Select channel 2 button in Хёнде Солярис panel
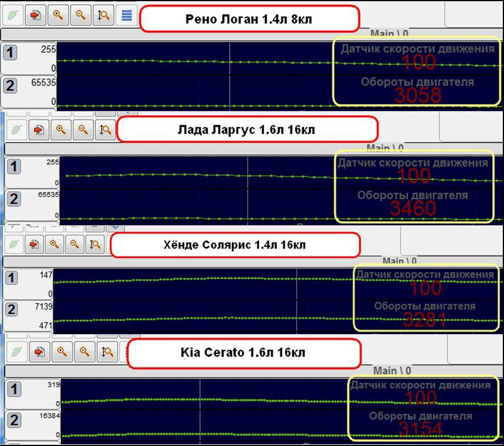Screen dimensions: 504x446 (11, 309)
